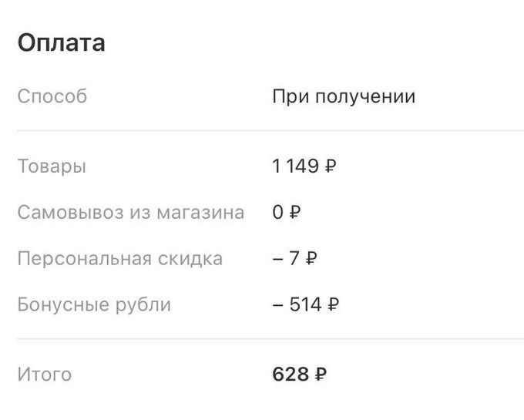Click the ruble sign after – 7

tap(311, 259)
